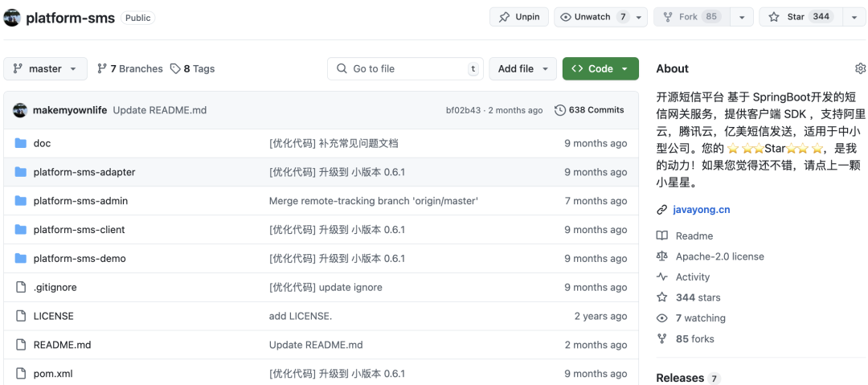Screen dimensions: 868x385
Task: Open latest commit message Update README.md in header
Action: [160, 110]
